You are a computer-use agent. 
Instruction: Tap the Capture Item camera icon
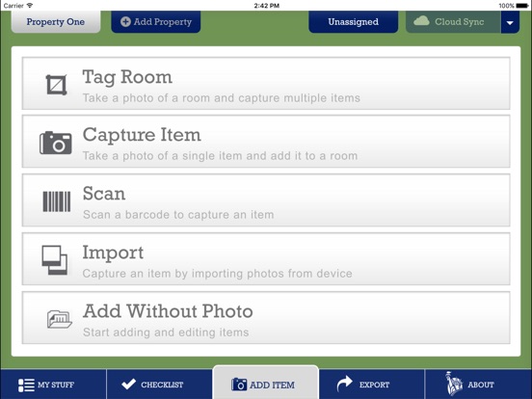pyautogui.click(x=56, y=143)
